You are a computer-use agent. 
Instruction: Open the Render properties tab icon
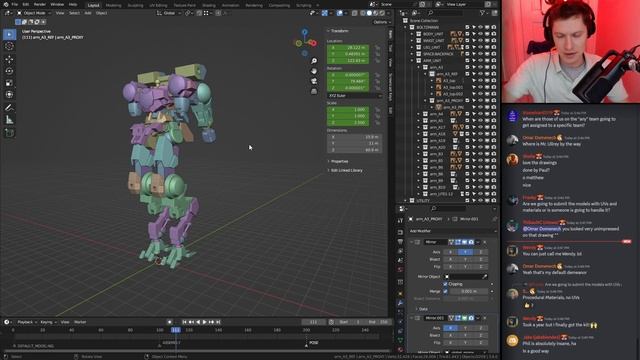click(400, 232)
